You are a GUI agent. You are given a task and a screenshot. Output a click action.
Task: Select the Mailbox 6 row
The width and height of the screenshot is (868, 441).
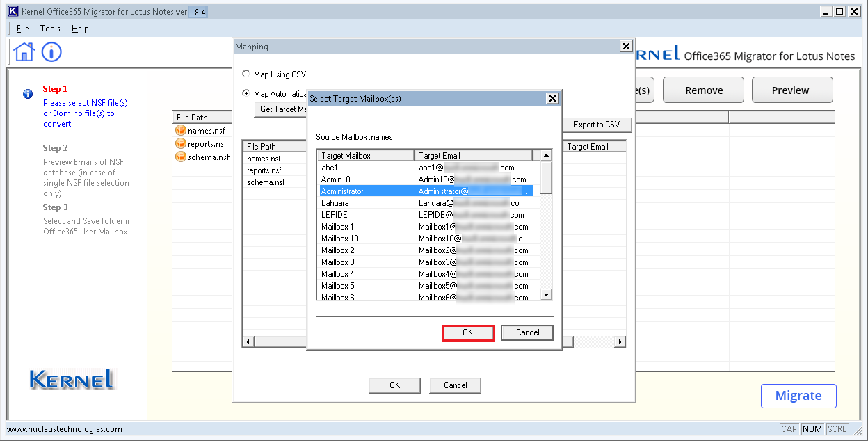pos(426,297)
